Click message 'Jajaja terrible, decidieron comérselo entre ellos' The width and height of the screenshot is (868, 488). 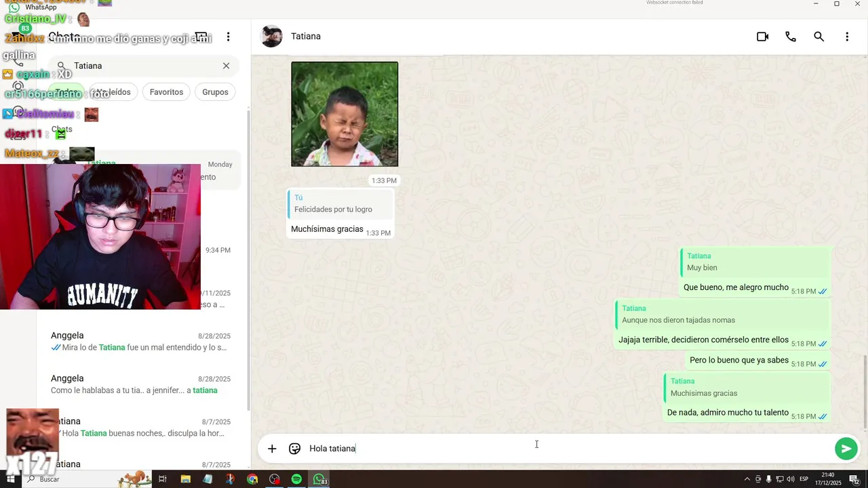click(703, 340)
